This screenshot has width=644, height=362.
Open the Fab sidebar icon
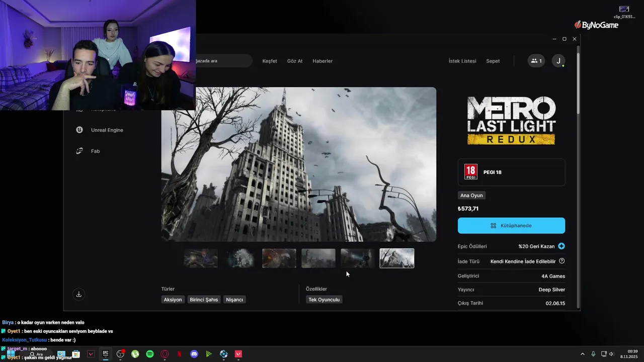tap(79, 151)
